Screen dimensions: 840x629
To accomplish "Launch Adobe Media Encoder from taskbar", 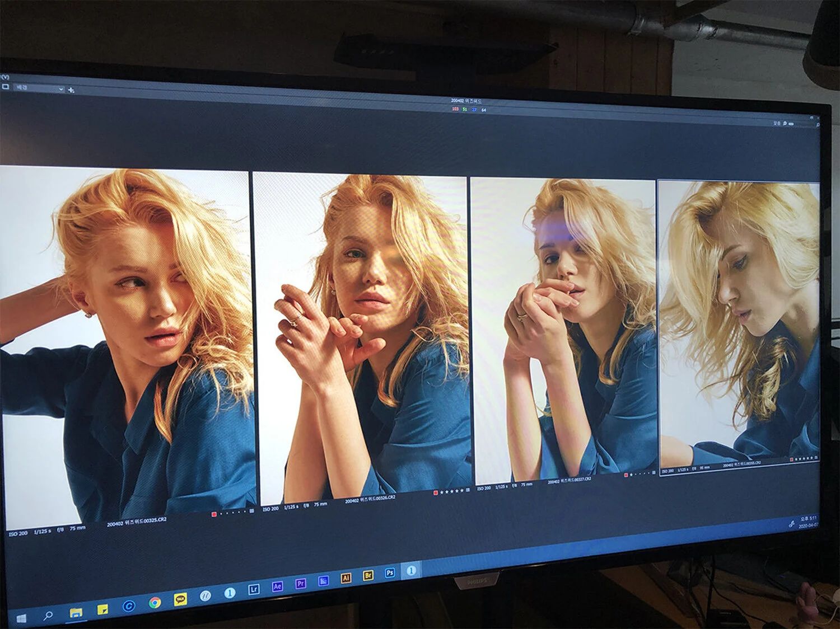I will 323,581.
